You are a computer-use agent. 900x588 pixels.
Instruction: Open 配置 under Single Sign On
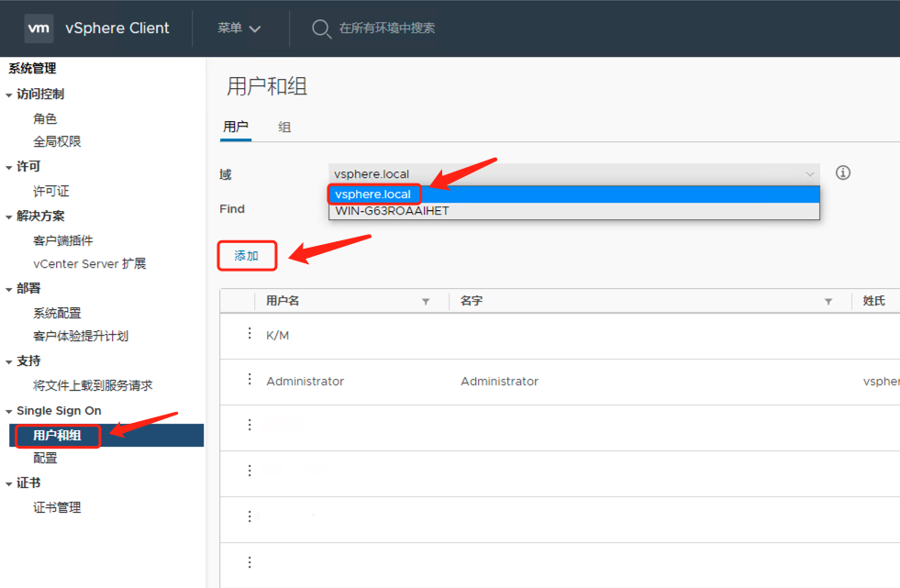[x=45, y=459]
